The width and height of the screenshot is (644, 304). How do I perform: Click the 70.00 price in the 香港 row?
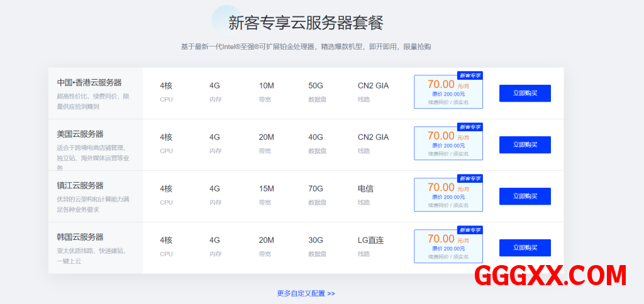(441, 84)
